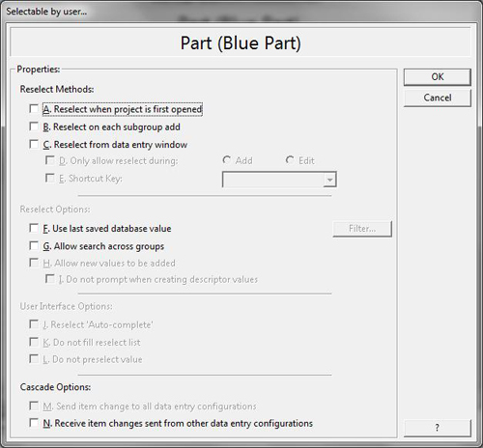Screen dimensions: 483x448
Task: Open the Shortcut Key dropdown arrow
Action: tap(329, 180)
